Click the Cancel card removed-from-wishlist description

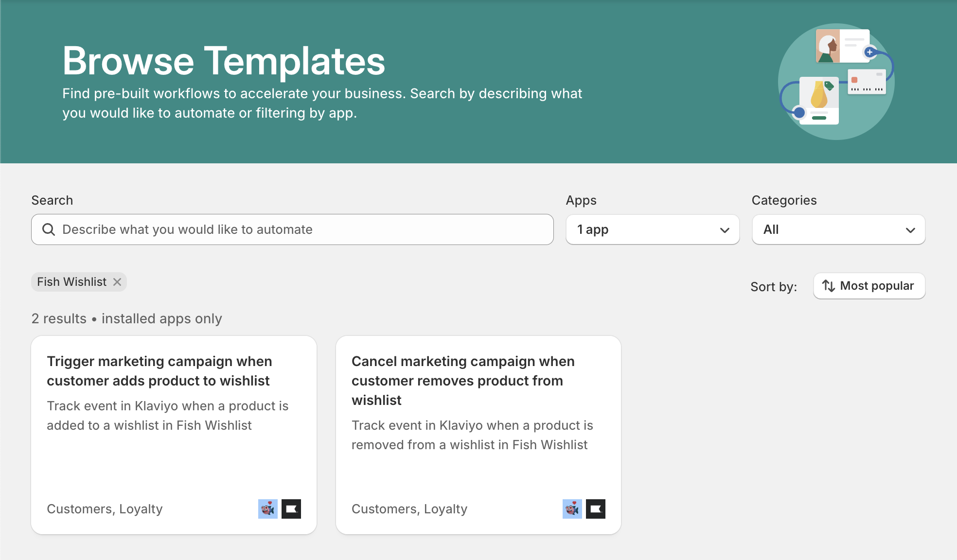[472, 435]
